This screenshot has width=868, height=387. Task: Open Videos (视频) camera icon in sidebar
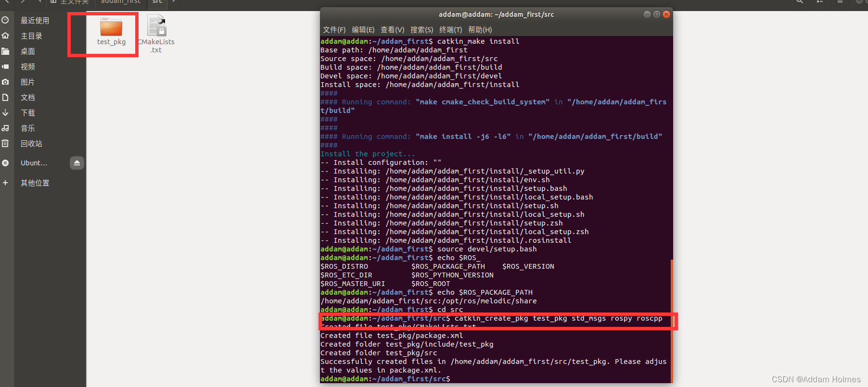(x=5, y=66)
